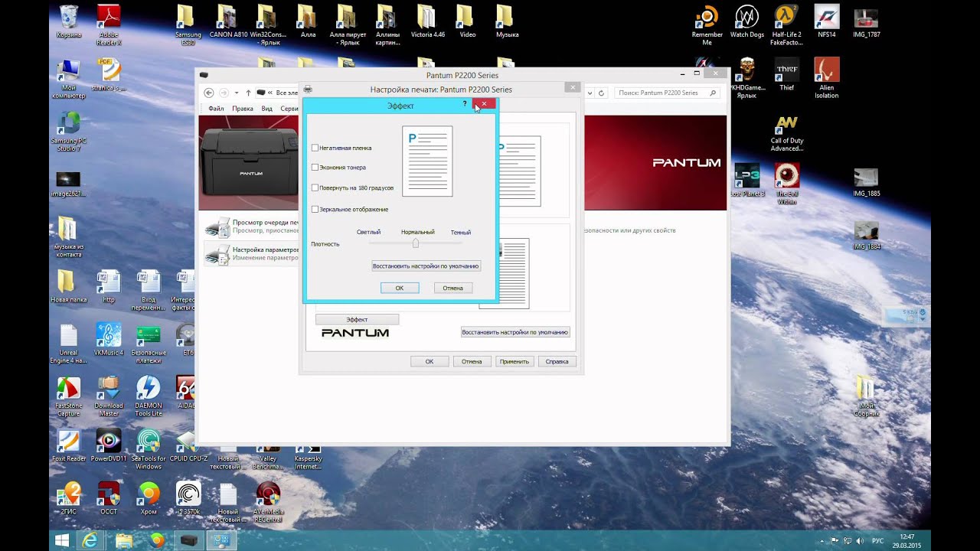Cancel the Эффект dialog with Отмена
980x551 pixels.
point(452,288)
